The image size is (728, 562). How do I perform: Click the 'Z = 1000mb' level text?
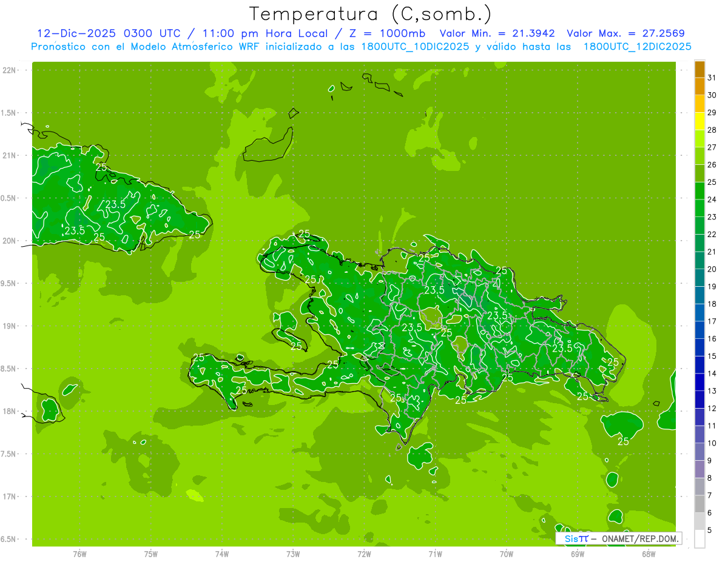[388, 33]
